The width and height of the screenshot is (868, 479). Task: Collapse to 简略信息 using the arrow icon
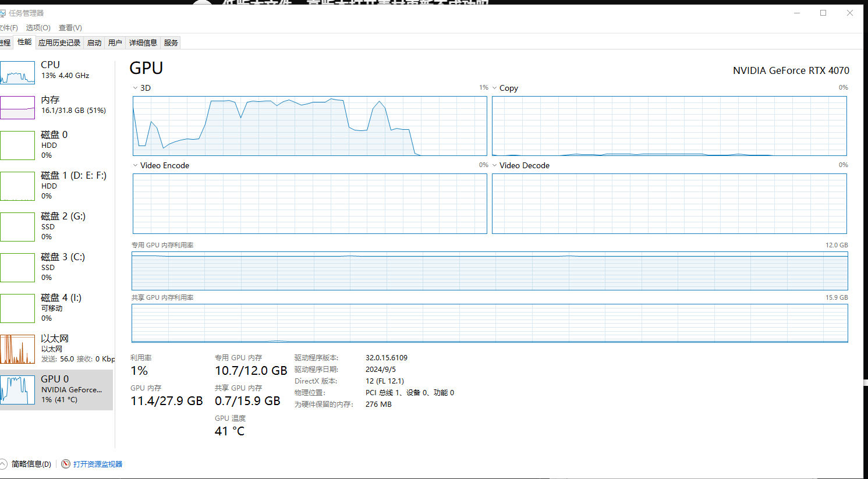click(x=3, y=464)
